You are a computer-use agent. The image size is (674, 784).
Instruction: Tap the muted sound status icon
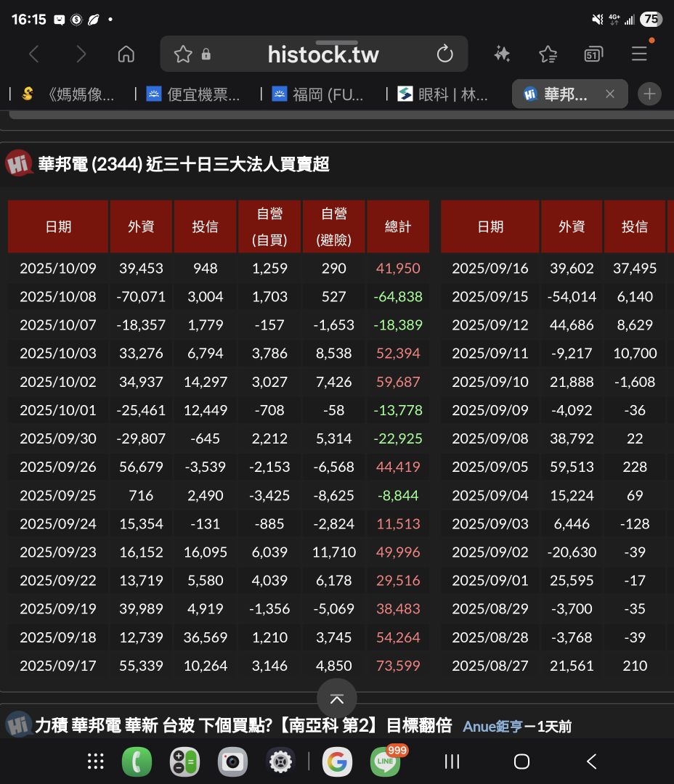click(598, 20)
